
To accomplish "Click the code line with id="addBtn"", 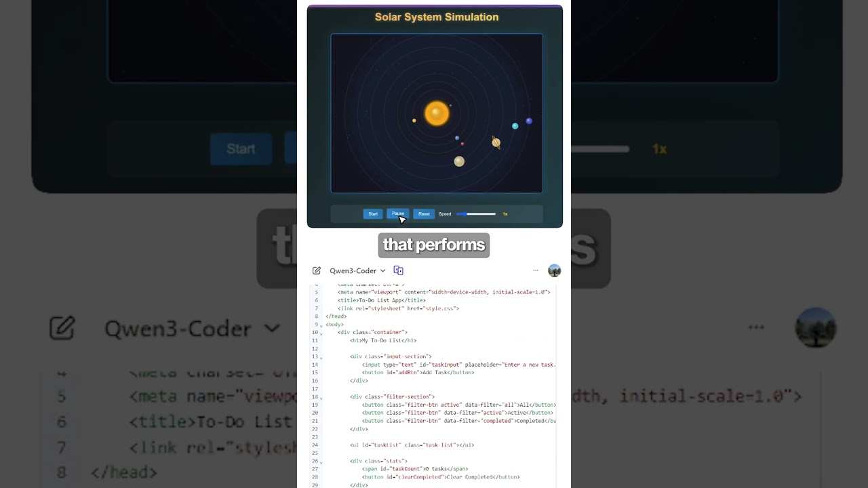I will (x=418, y=372).
